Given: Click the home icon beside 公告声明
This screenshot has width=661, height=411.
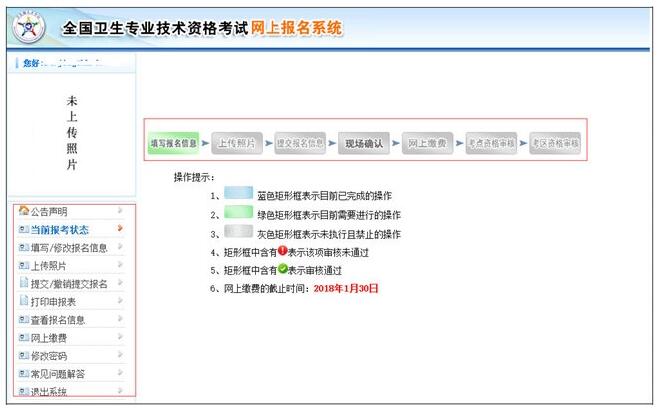Looking at the screenshot, I should (x=24, y=211).
